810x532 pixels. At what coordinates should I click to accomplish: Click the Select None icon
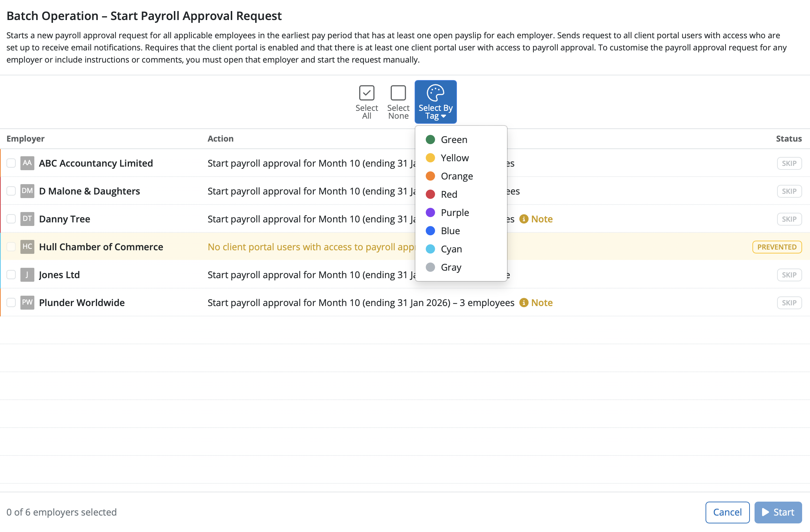pyautogui.click(x=398, y=93)
